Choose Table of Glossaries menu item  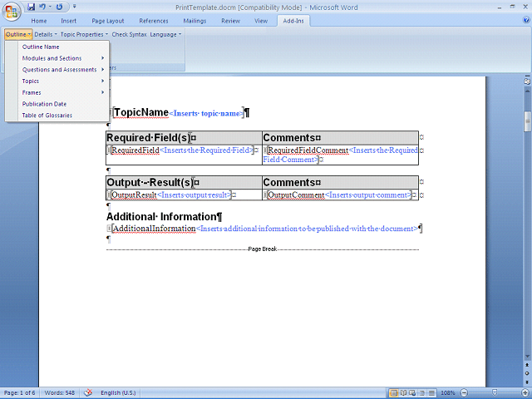point(63,116)
